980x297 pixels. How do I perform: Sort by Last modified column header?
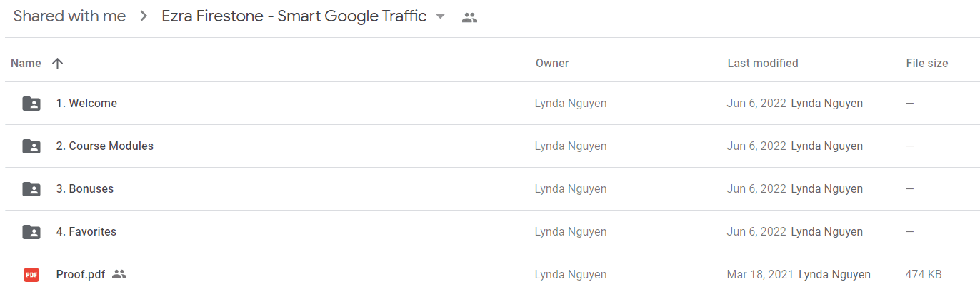[x=763, y=63]
